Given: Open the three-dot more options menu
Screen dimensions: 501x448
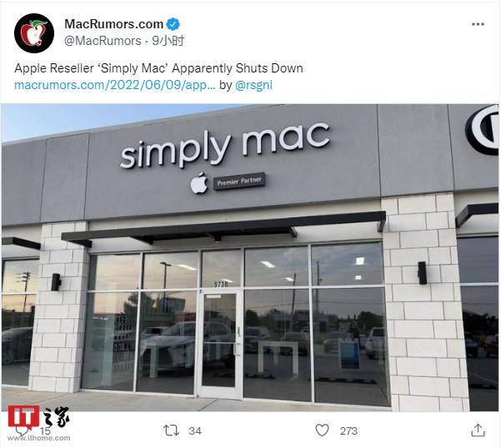Looking at the screenshot, I should (x=478, y=24).
